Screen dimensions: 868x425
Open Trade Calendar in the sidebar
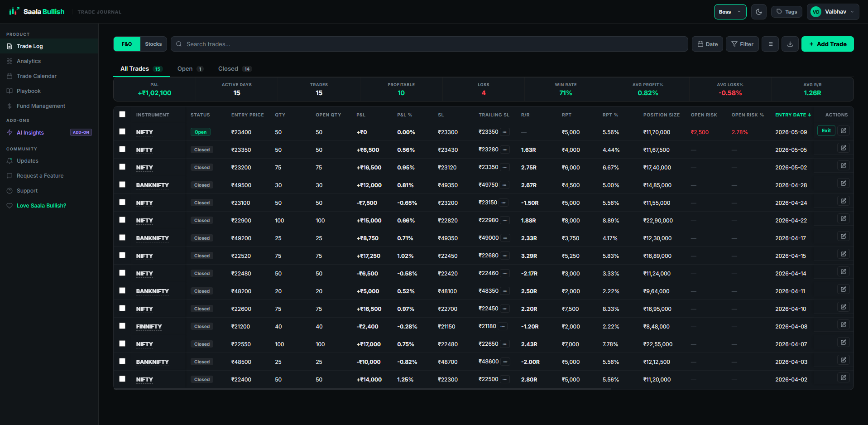[49, 76]
